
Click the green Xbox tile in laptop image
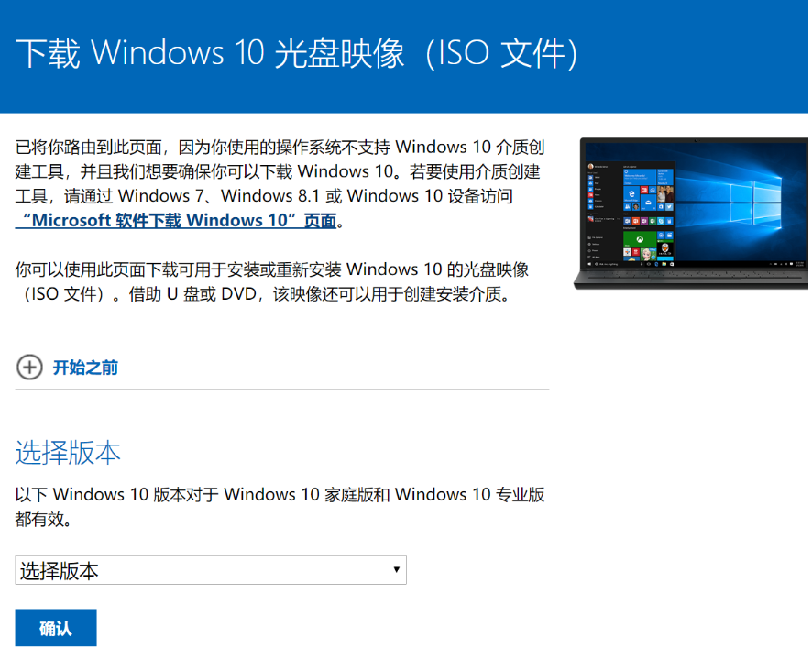click(x=640, y=239)
